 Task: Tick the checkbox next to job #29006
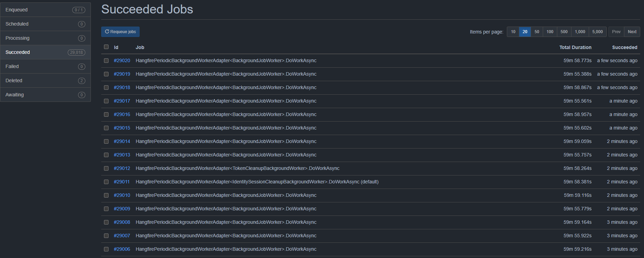(106, 249)
